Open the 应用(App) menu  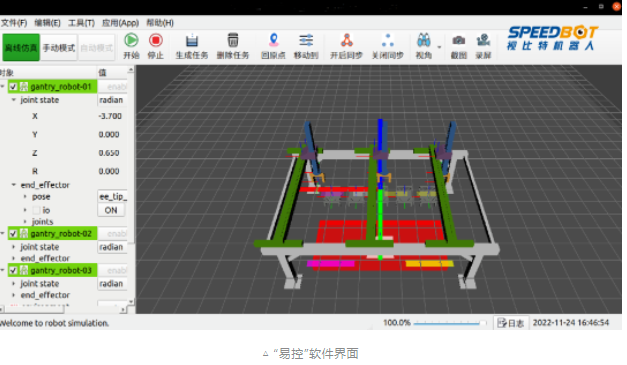[x=120, y=23]
